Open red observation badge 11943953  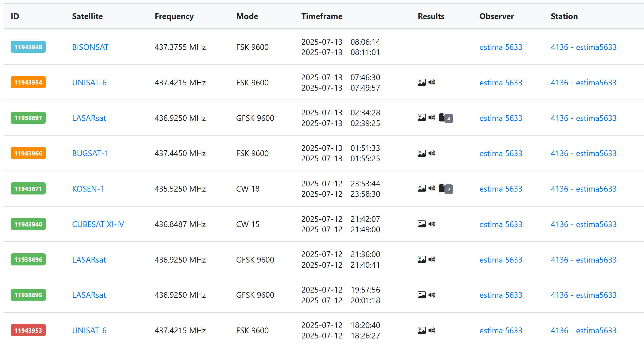pyautogui.click(x=28, y=330)
